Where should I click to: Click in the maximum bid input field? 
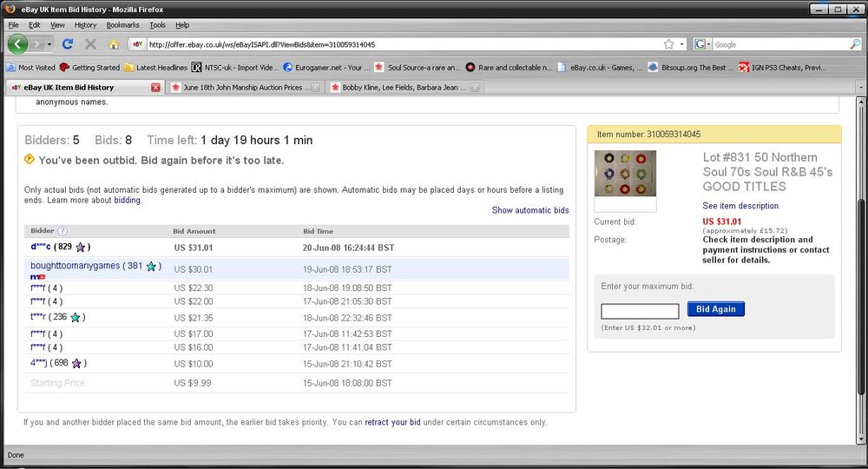(x=640, y=311)
